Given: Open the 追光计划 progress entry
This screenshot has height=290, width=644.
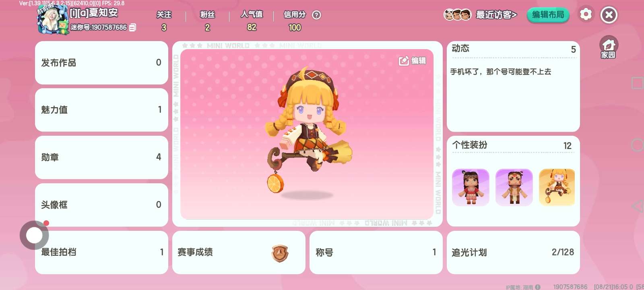Looking at the screenshot, I should click(513, 252).
